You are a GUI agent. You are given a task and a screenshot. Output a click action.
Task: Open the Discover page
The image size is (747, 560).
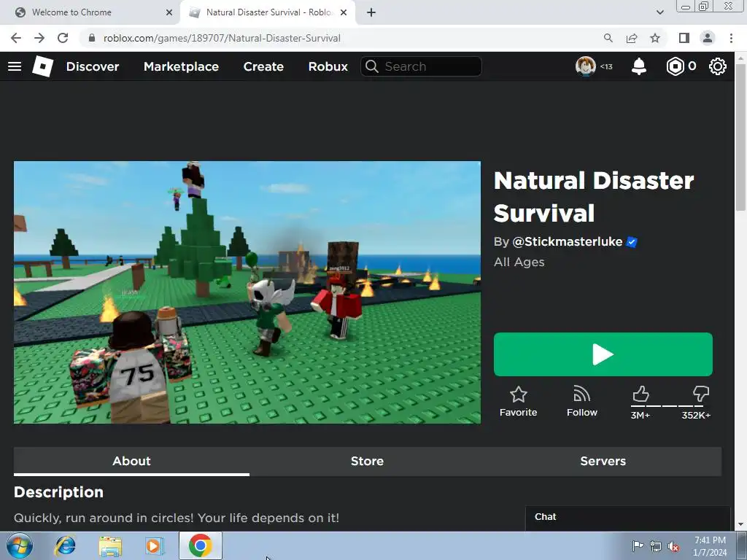point(93,66)
